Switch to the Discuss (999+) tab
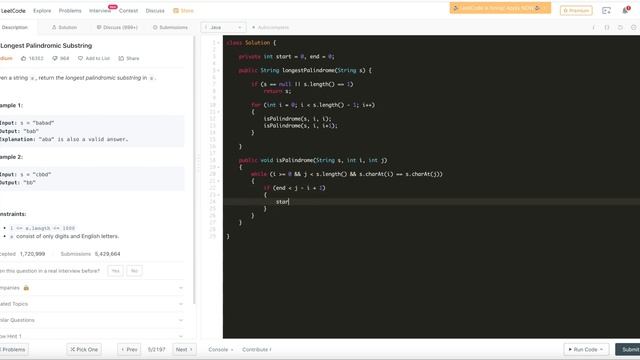This screenshot has height=360, width=640. [117, 27]
